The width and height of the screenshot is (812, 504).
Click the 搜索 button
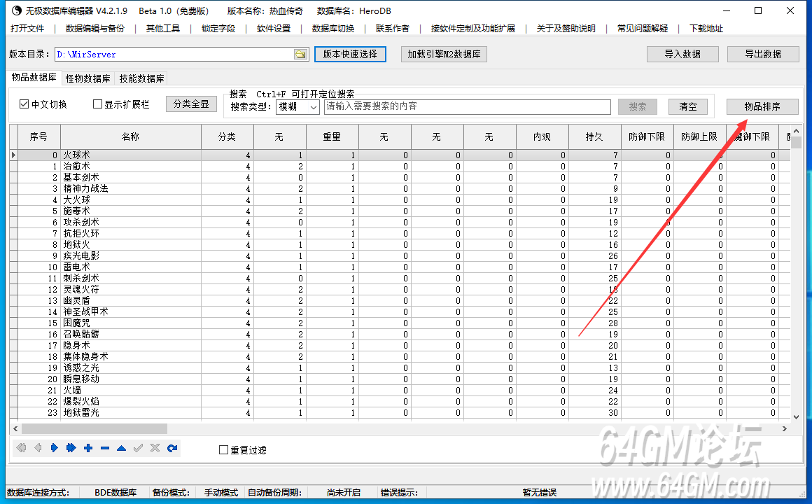638,106
